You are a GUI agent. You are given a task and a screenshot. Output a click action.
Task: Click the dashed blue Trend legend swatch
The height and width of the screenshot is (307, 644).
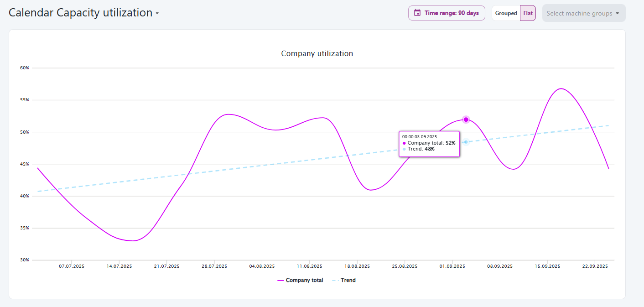click(335, 281)
